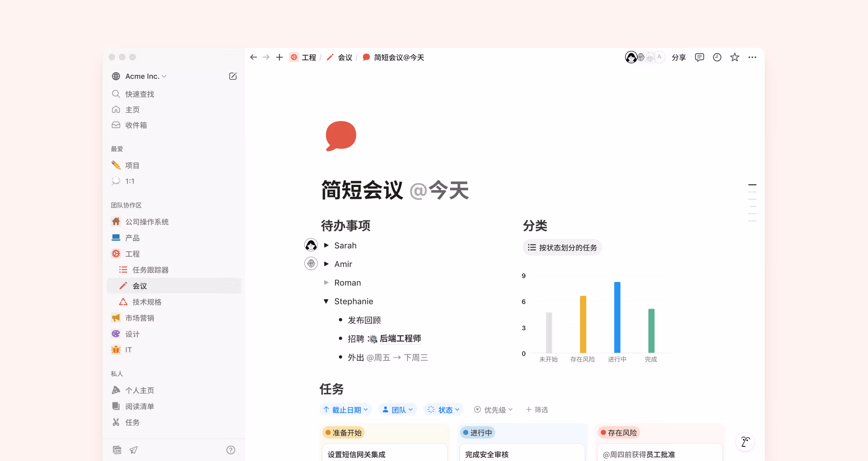Image resolution: width=868 pixels, height=461 pixels.
Task: Select 任务跟踪器 in the sidebar
Action: 150,270
